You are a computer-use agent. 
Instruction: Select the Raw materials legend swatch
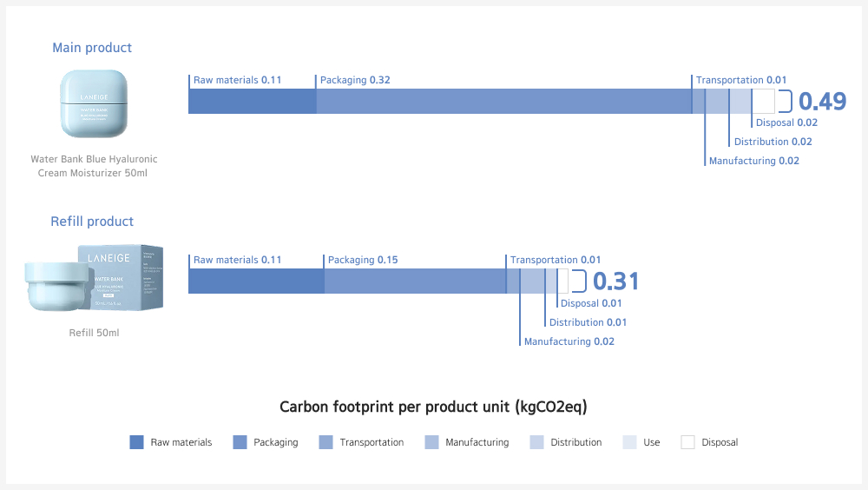click(x=136, y=441)
